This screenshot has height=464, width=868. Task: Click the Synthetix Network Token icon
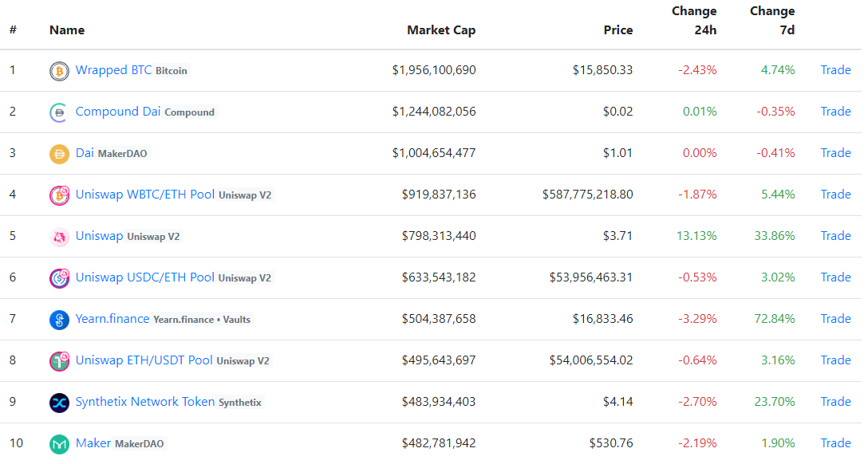click(x=59, y=403)
